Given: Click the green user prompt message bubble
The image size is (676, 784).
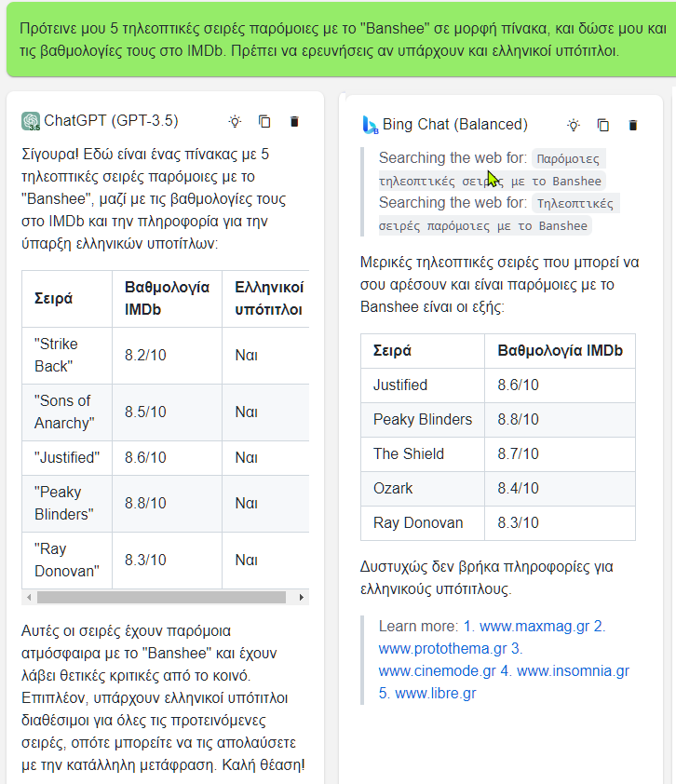Looking at the screenshot, I should pyautogui.click(x=341, y=39).
